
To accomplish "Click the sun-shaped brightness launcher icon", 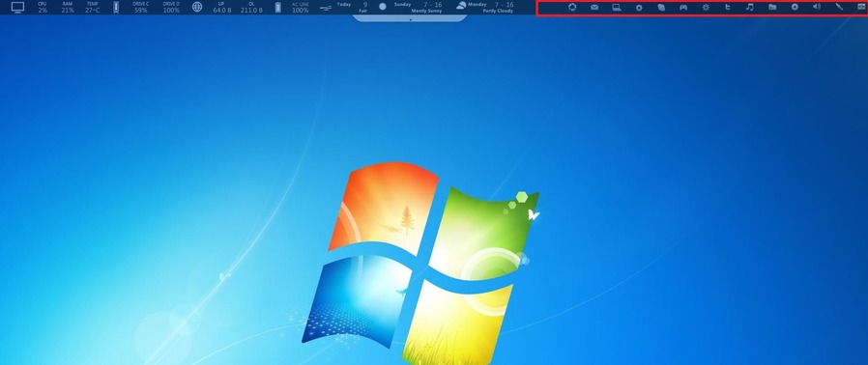I will (706, 7).
